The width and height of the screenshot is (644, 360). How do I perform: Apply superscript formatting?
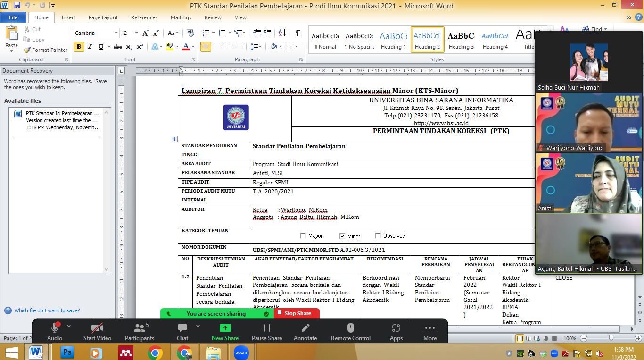click(140, 47)
